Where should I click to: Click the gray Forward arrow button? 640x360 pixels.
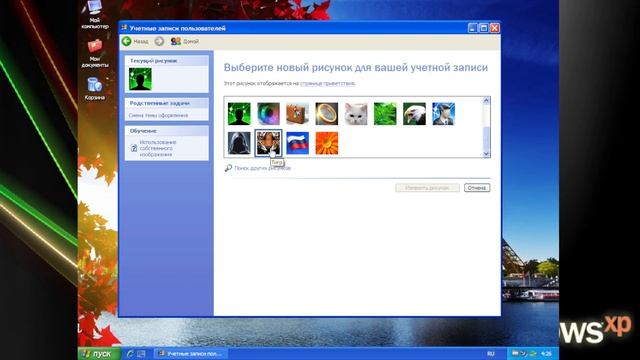159,41
